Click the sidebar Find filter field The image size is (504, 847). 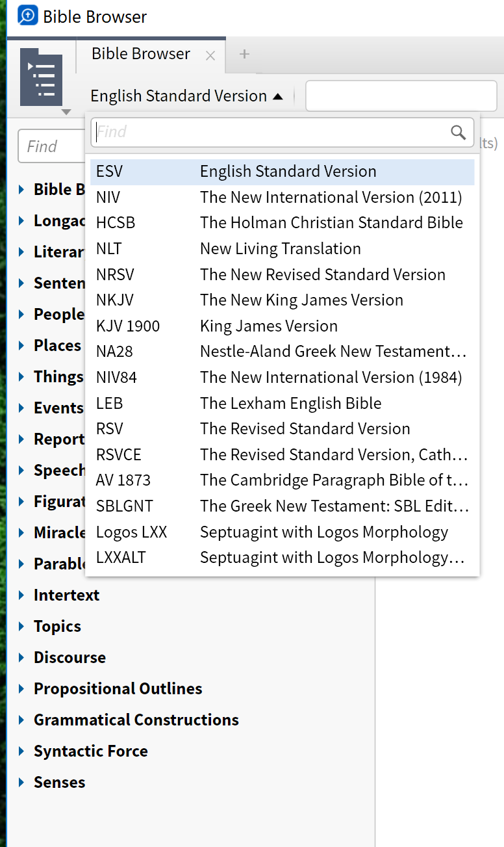tap(52, 146)
